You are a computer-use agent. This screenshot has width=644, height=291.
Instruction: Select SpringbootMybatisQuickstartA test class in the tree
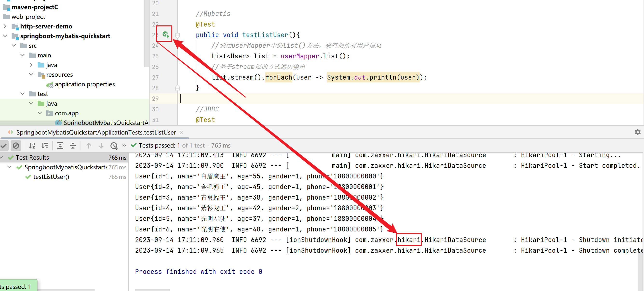click(106, 122)
